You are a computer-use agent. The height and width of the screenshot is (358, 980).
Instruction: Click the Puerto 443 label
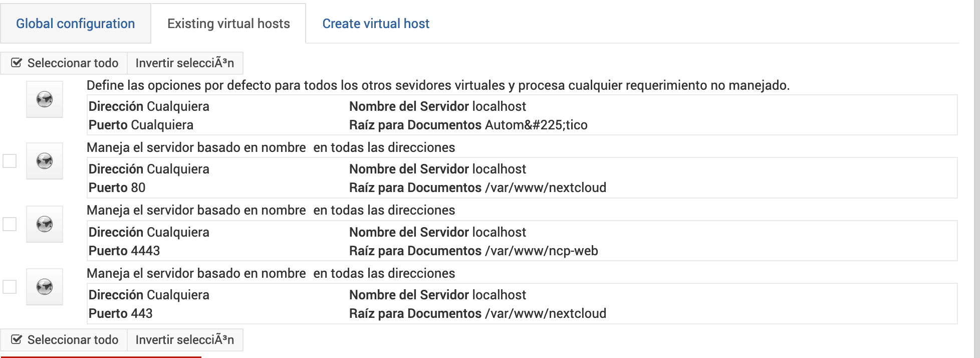tap(120, 313)
